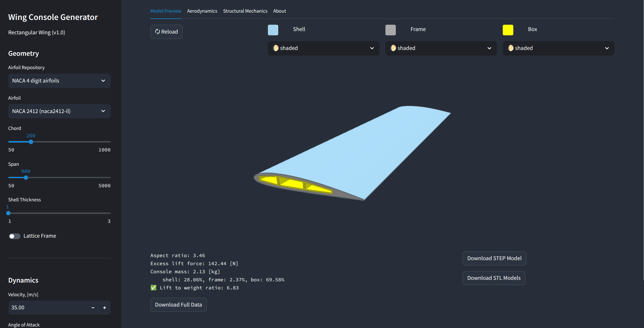Click the Download STEP Model button
The height and width of the screenshot is (328, 644).
point(494,258)
